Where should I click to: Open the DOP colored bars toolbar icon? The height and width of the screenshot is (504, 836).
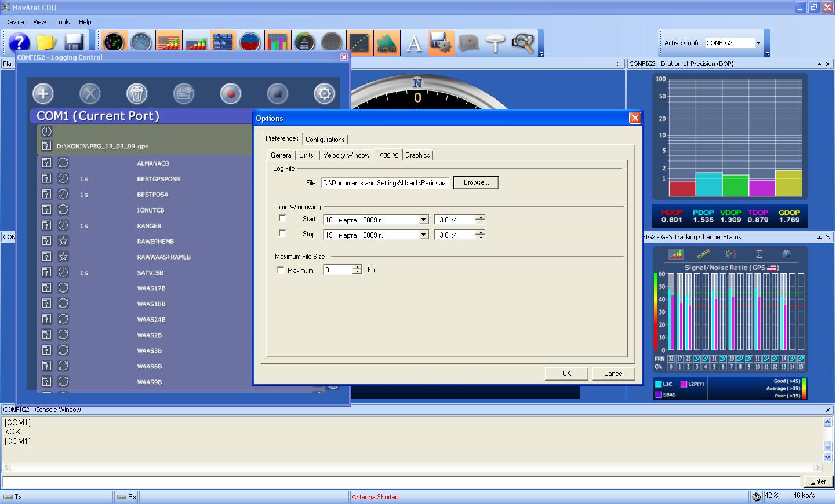click(277, 43)
